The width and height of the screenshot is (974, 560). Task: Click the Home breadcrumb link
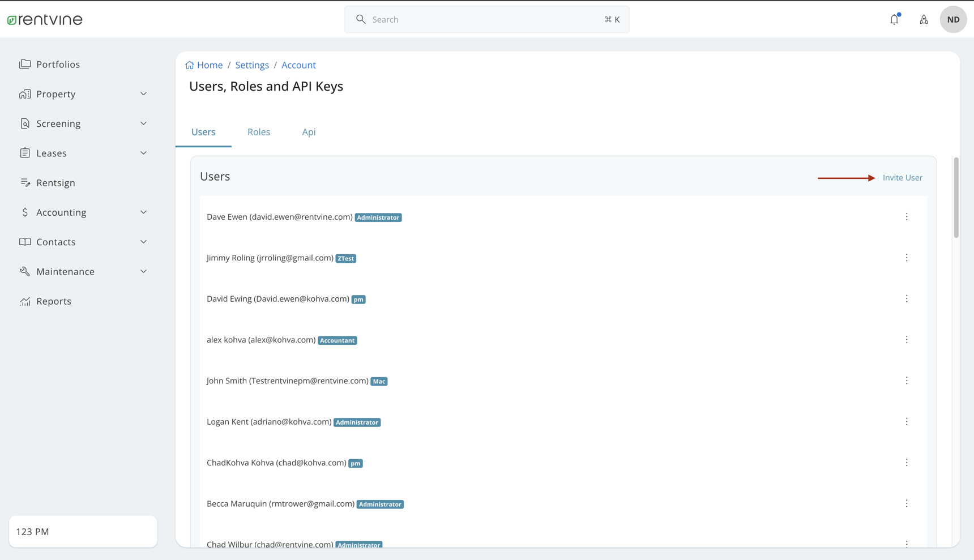[209, 65]
